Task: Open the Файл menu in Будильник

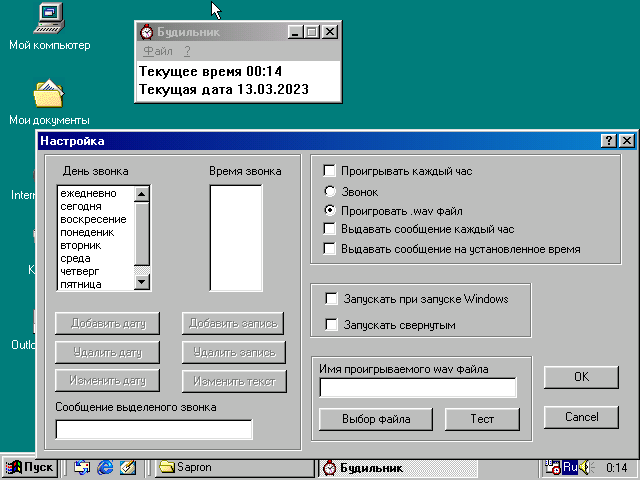Action: tap(158, 51)
